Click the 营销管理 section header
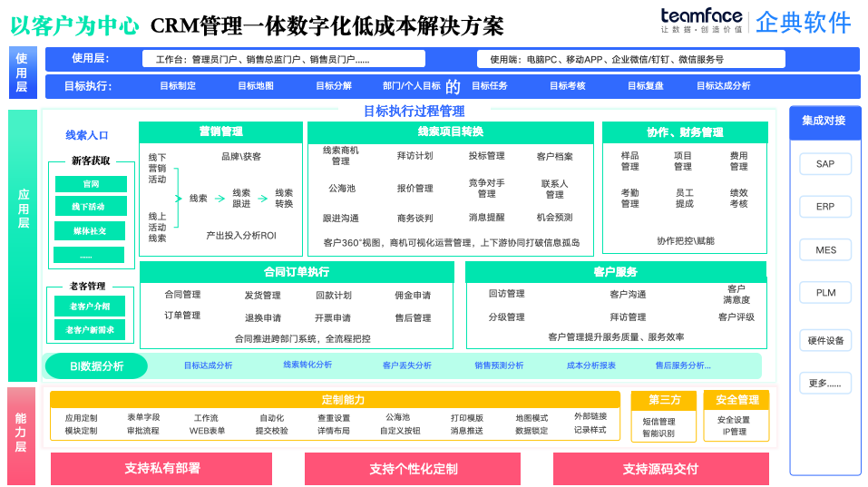 click(220, 131)
